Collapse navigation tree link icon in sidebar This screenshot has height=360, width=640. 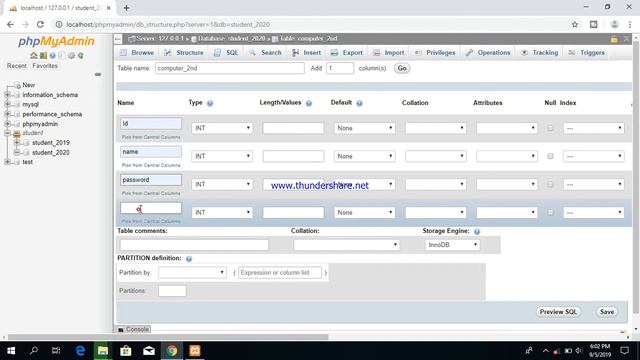98,74
